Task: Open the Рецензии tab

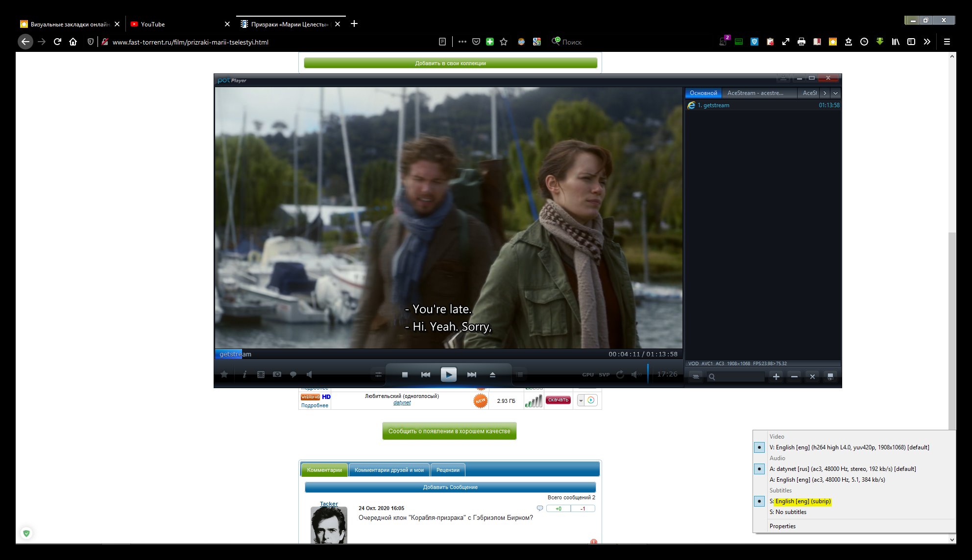Action: pos(448,470)
